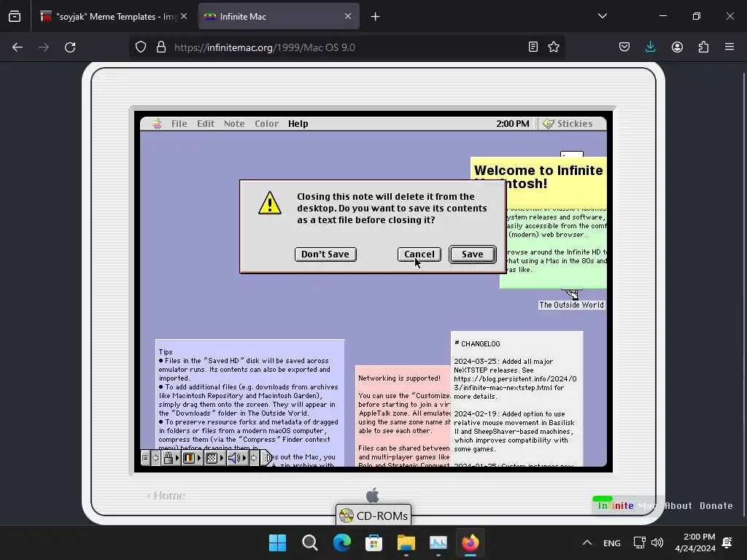
Task: Click the Save button in dialog
Action: [x=473, y=254]
